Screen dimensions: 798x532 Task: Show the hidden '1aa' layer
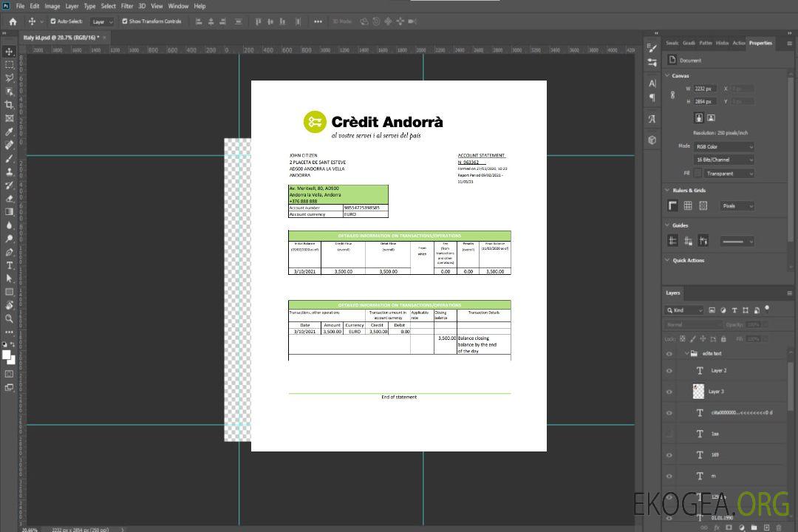click(669, 434)
